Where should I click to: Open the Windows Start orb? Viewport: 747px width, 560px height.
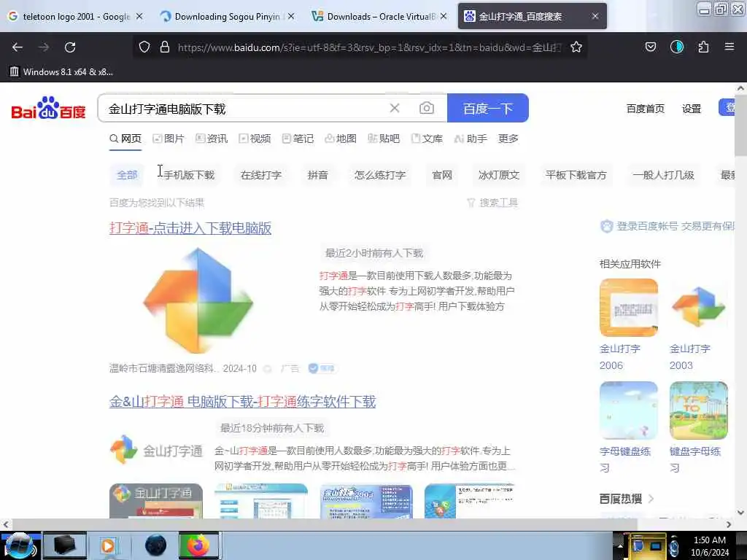19,545
